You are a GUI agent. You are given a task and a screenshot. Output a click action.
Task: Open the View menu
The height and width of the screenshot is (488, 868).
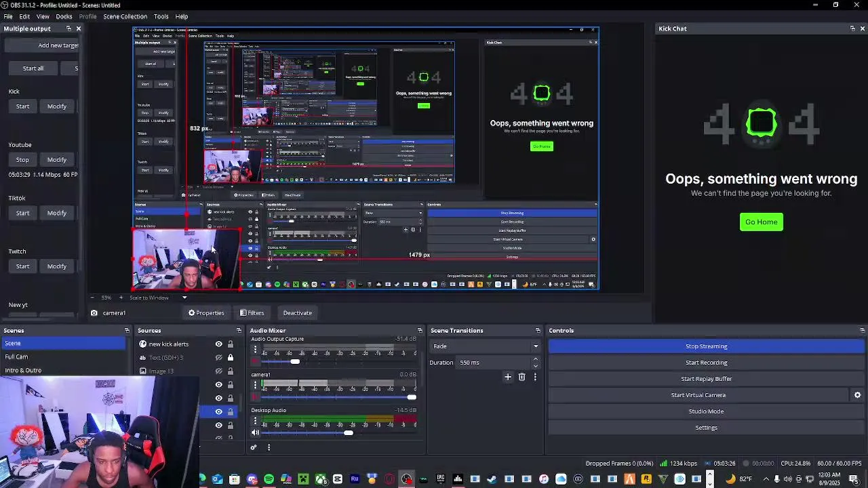pyautogui.click(x=43, y=16)
